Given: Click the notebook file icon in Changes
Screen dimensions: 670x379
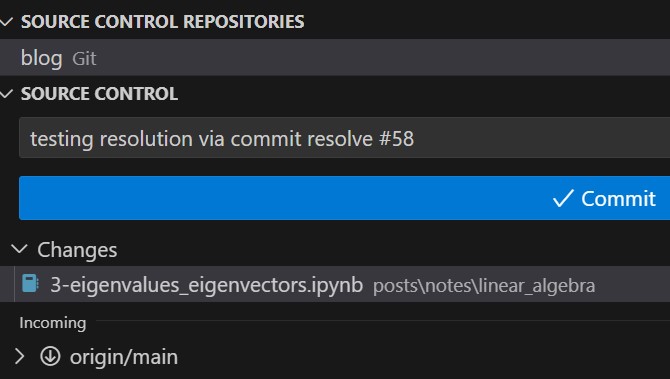Looking at the screenshot, I should (x=30, y=284).
